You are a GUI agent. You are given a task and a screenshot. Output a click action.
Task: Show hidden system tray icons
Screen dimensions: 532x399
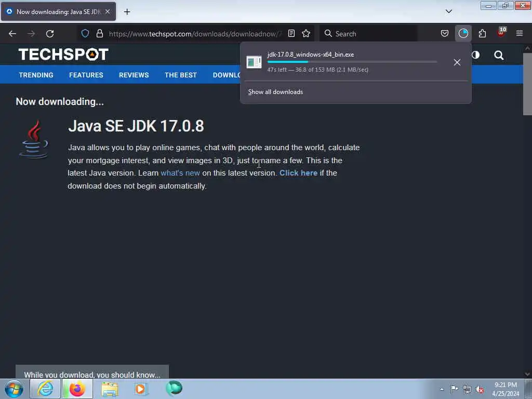click(442, 390)
